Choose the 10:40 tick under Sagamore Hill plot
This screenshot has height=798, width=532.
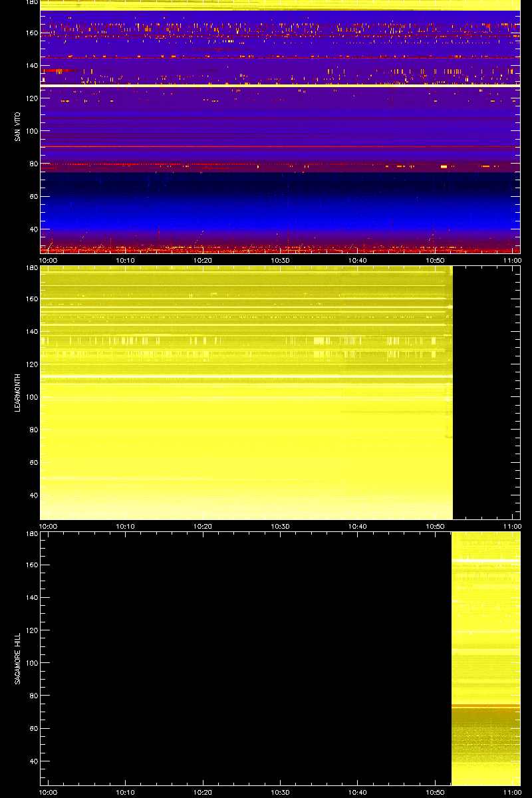pyautogui.click(x=358, y=792)
